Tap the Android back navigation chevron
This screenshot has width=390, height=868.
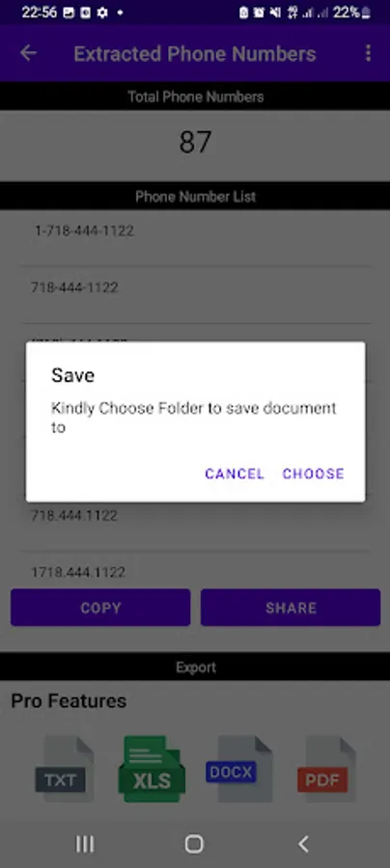click(x=303, y=844)
